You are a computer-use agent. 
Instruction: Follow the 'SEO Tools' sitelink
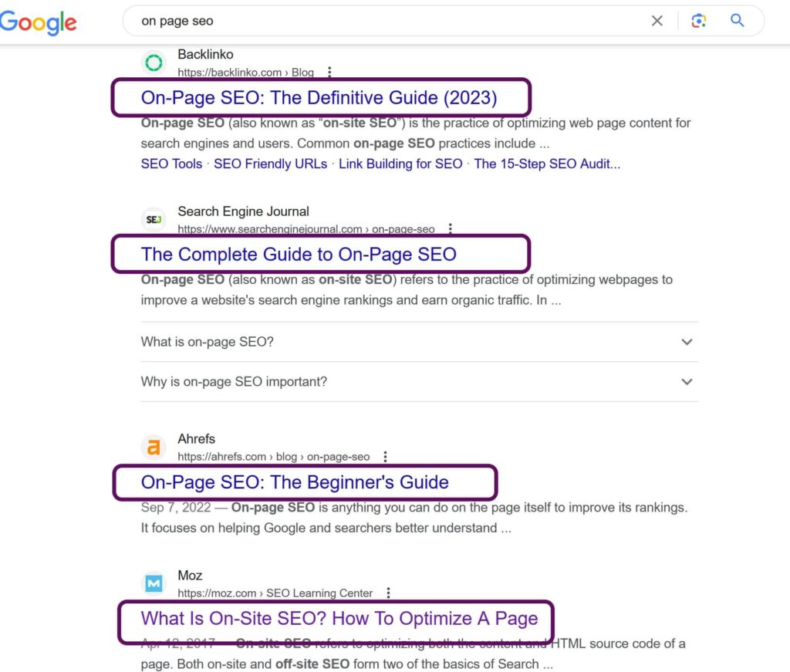click(171, 164)
